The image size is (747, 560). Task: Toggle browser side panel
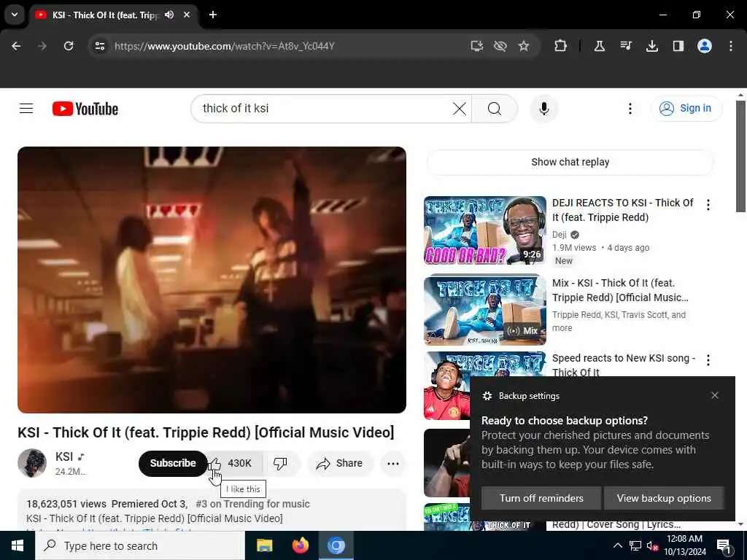[678, 46]
